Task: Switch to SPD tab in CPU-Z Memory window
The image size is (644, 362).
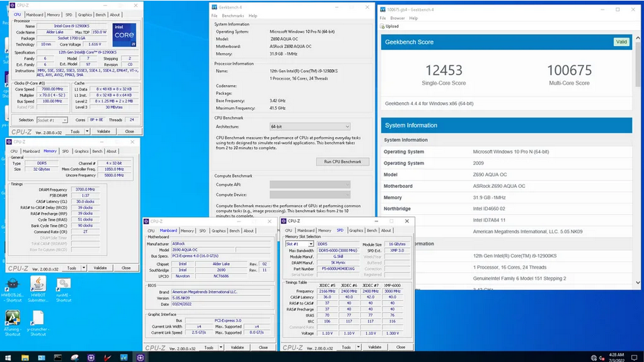Action: point(65,152)
